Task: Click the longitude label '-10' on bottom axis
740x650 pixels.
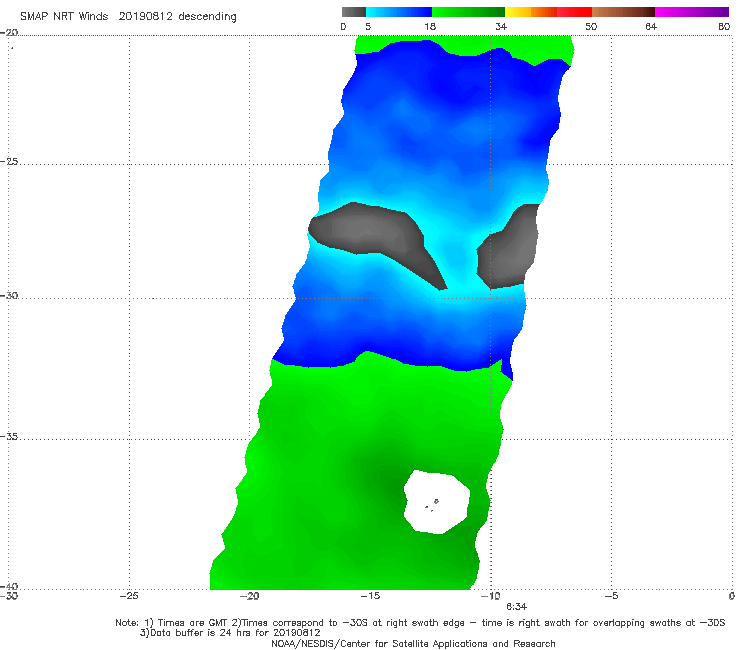Action: (491, 596)
